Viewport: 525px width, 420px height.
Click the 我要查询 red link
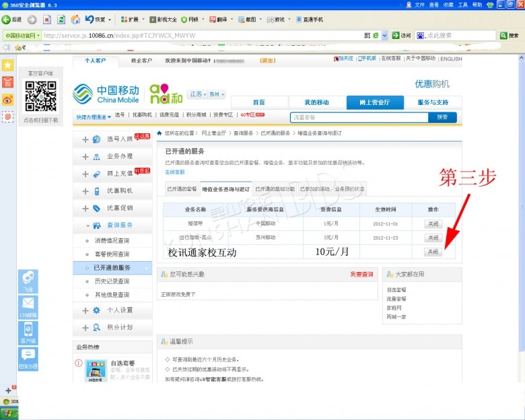[x=361, y=275]
